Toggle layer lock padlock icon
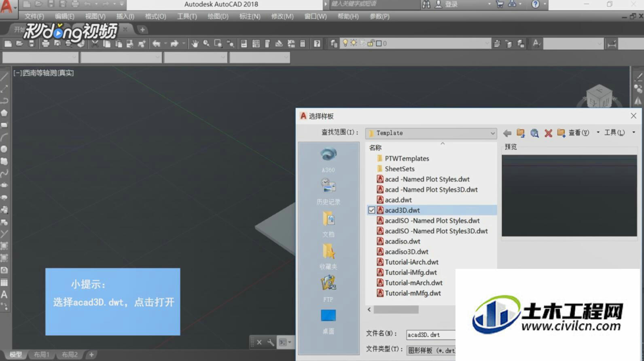Image resolution: width=644 pixels, height=361 pixels. [x=370, y=43]
